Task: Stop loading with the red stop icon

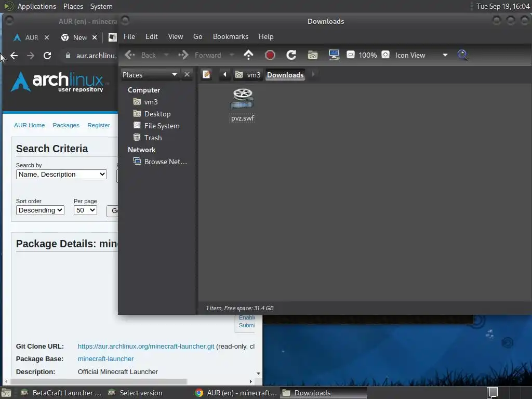Action: (270, 55)
